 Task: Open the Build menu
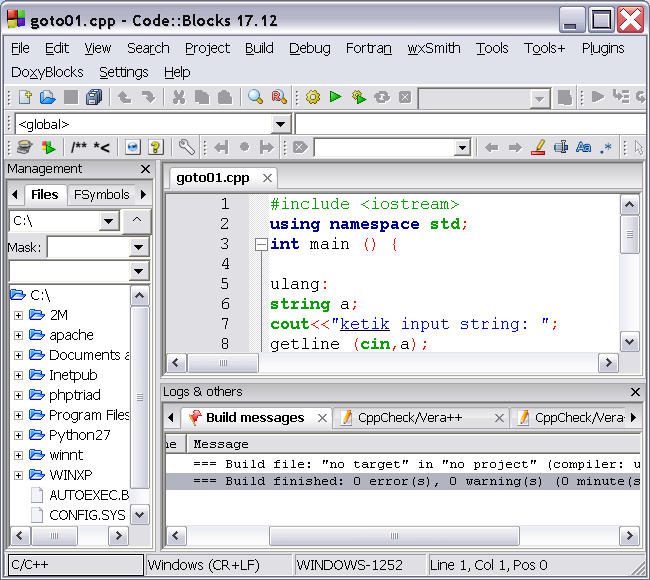click(259, 49)
